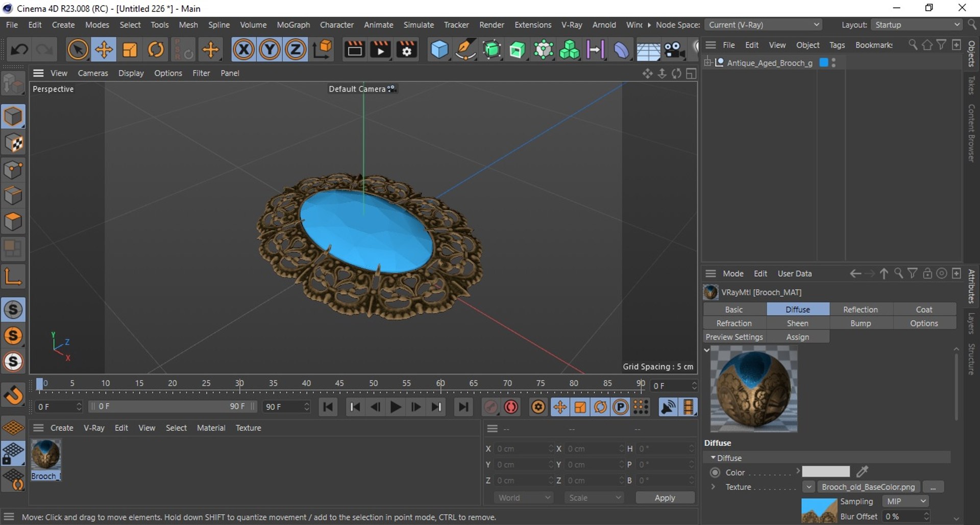Open the MoGraph menu

[x=293, y=25]
